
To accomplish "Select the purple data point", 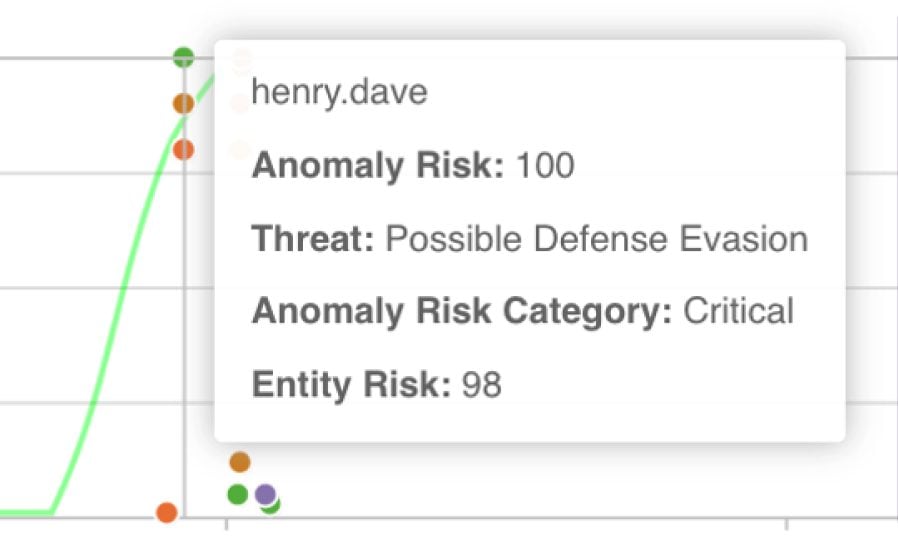I will (265, 494).
